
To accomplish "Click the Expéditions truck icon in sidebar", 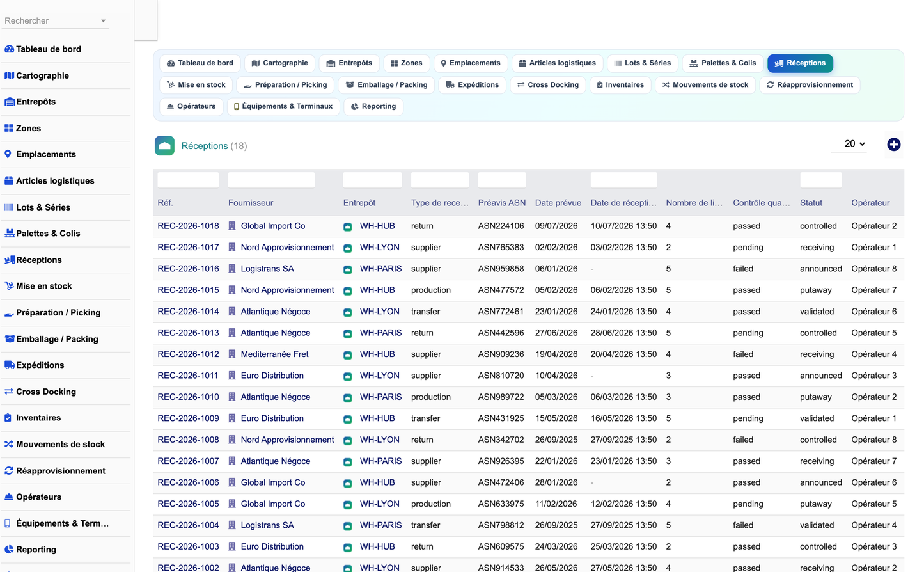I will point(9,365).
